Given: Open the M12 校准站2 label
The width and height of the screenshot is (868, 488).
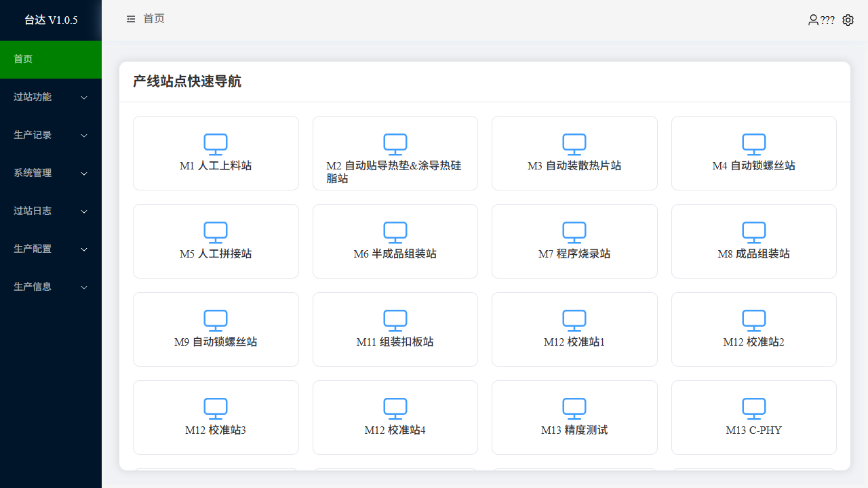Looking at the screenshot, I should 754,342.
